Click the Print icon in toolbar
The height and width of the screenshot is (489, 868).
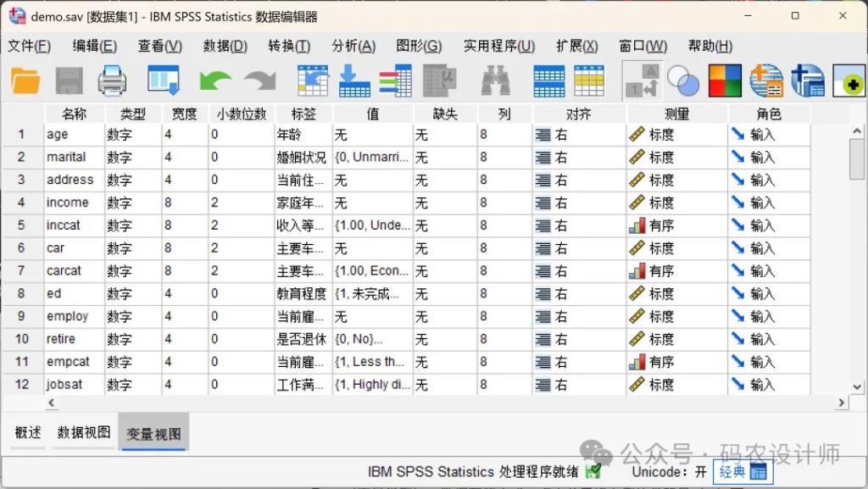pos(112,81)
